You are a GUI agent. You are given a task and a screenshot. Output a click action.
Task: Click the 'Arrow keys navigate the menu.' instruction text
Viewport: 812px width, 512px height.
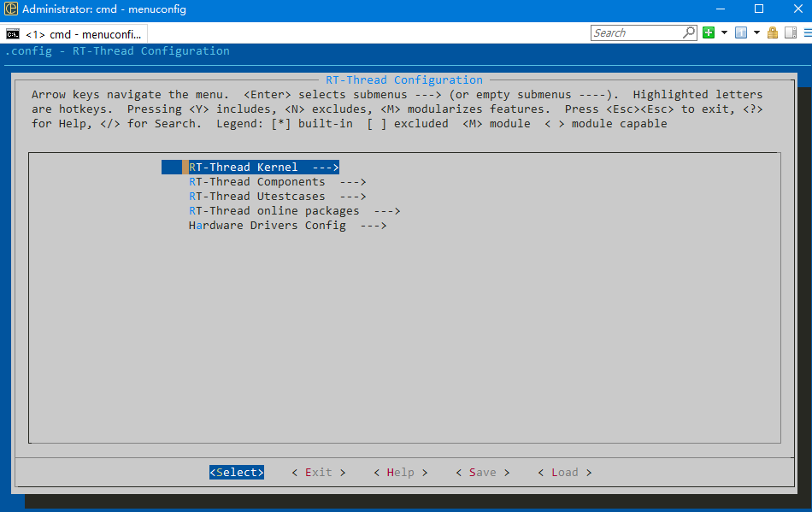[130, 94]
